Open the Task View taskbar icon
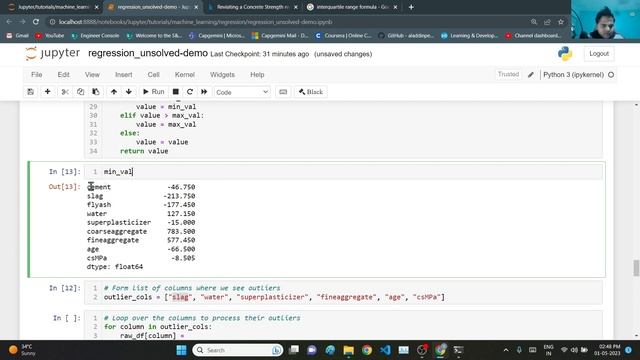 [x=293, y=350]
